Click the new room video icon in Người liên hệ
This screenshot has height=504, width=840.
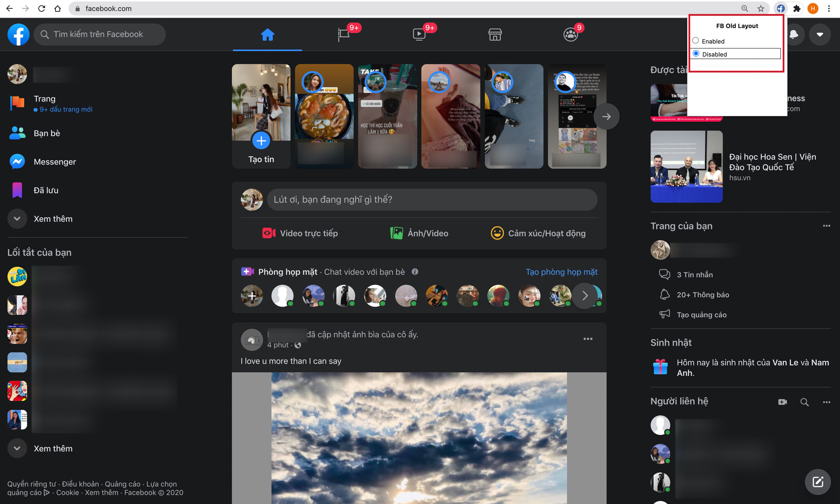(783, 402)
